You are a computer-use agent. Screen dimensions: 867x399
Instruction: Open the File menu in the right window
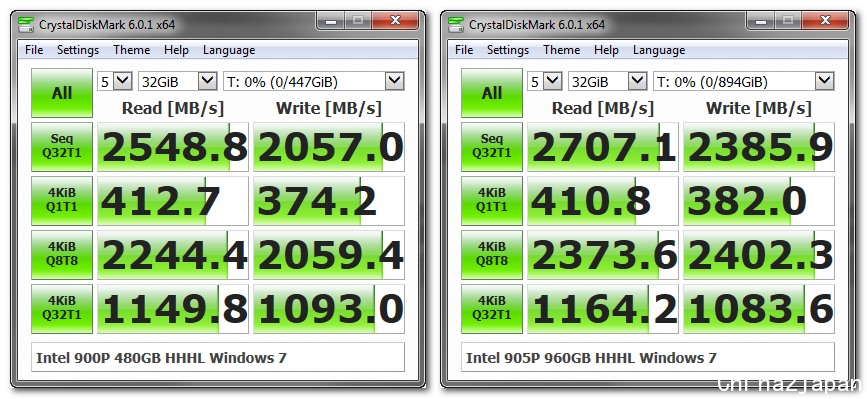point(464,50)
